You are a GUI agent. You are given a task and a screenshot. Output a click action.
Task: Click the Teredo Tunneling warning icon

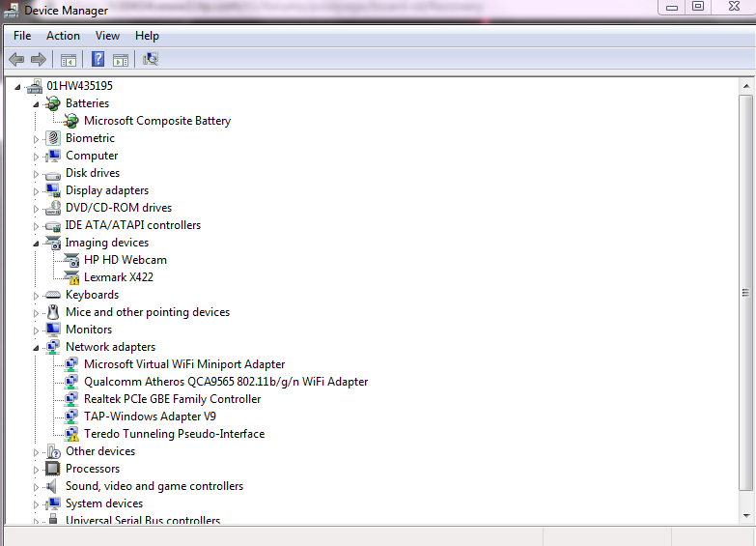(71, 434)
